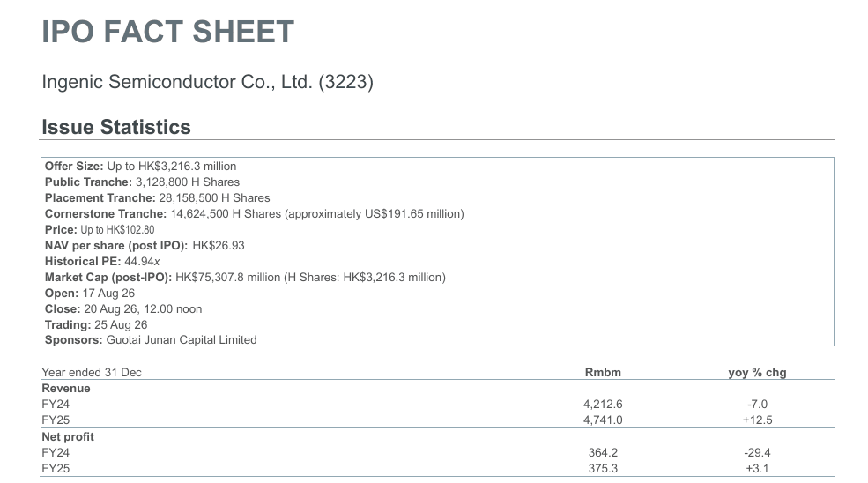Select the Ingenic Semiconductor Co., Ltd. (3223) heading
Image resolution: width=868 pixels, height=483 pixels.
(208, 82)
